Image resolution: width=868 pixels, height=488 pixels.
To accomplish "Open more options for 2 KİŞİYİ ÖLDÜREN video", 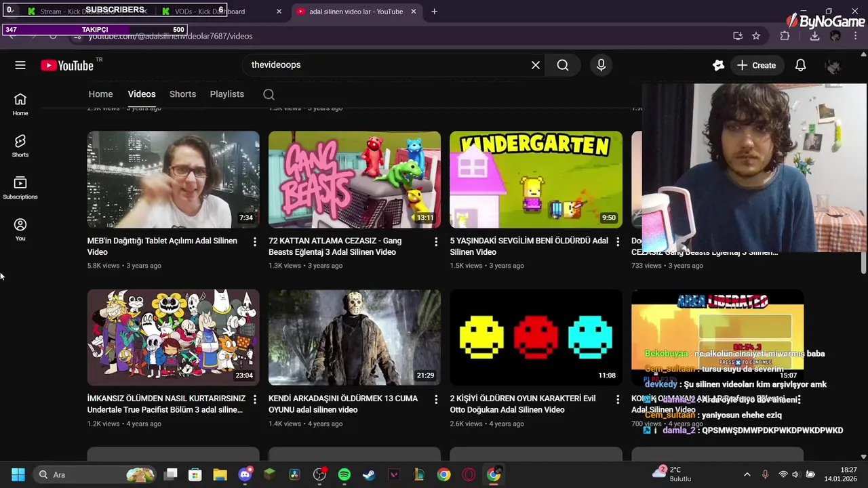I will coord(618,400).
